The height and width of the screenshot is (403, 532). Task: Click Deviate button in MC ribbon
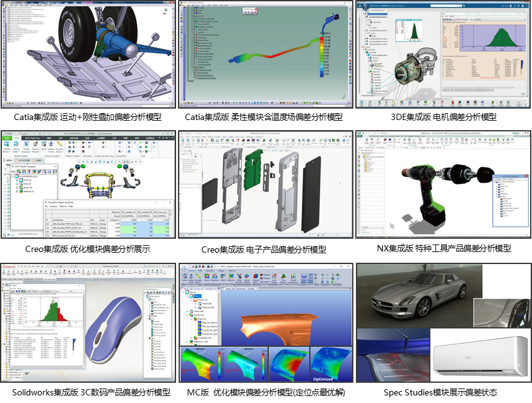[x=265, y=282]
